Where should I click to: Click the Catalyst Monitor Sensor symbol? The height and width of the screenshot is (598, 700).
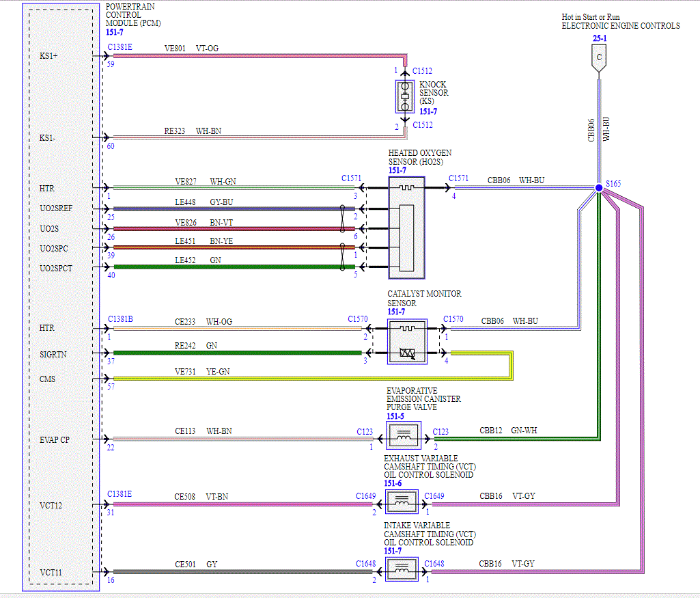[407, 342]
